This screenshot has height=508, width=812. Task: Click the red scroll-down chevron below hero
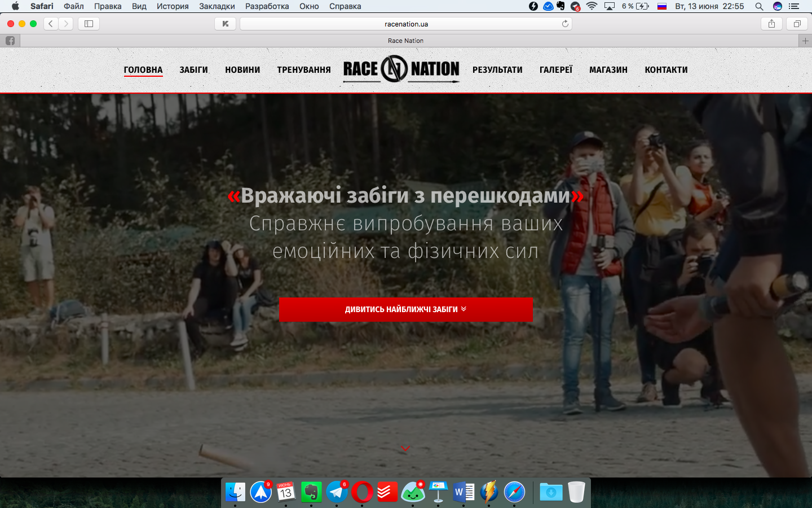pyautogui.click(x=405, y=448)
